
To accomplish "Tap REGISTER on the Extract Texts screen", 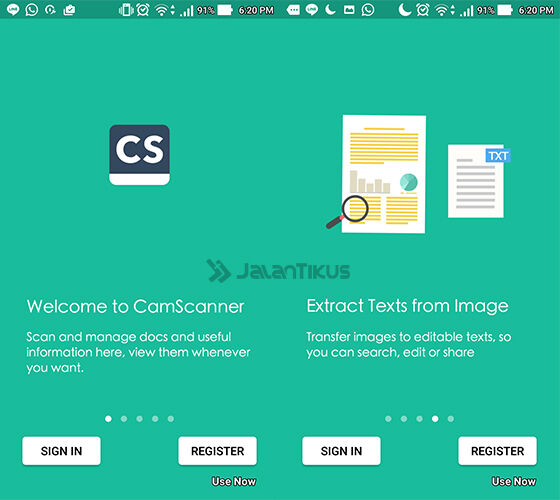I will 498,451.
